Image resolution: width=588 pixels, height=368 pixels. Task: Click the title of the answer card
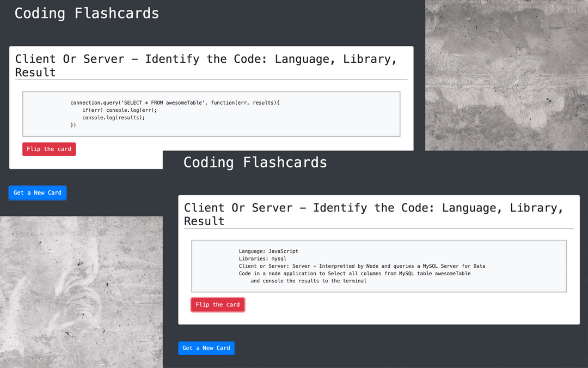coord(373,214)
